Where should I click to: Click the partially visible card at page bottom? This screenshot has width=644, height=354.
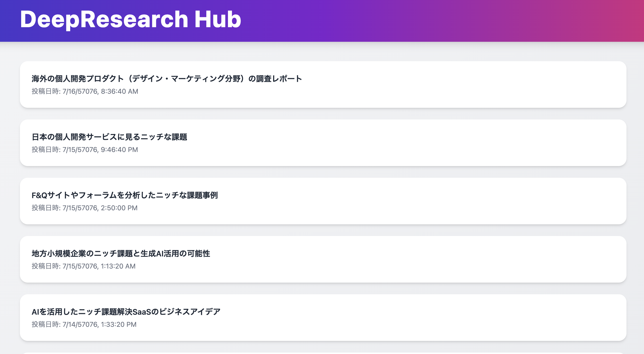point(323,353)
